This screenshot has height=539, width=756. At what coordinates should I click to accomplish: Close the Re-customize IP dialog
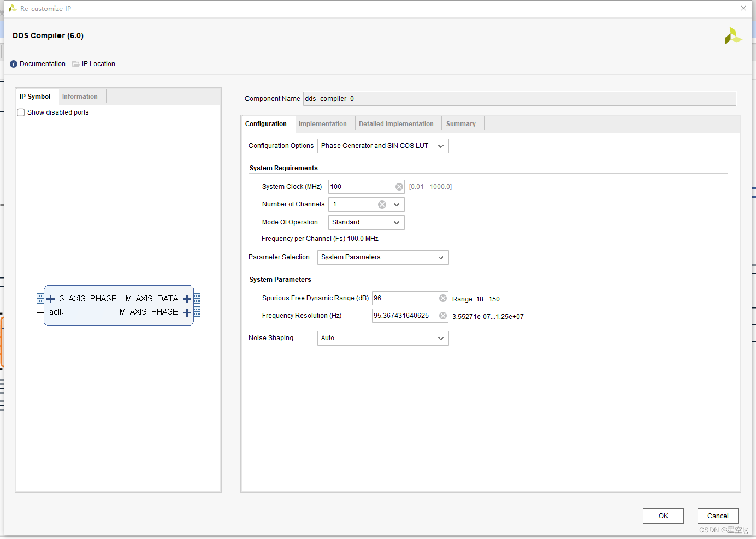coord(743,8)
